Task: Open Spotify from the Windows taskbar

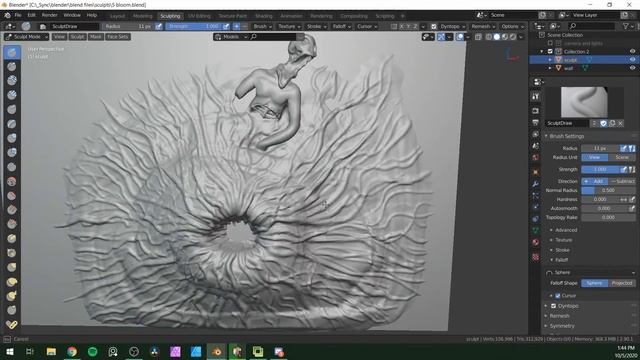Action: 93,351
